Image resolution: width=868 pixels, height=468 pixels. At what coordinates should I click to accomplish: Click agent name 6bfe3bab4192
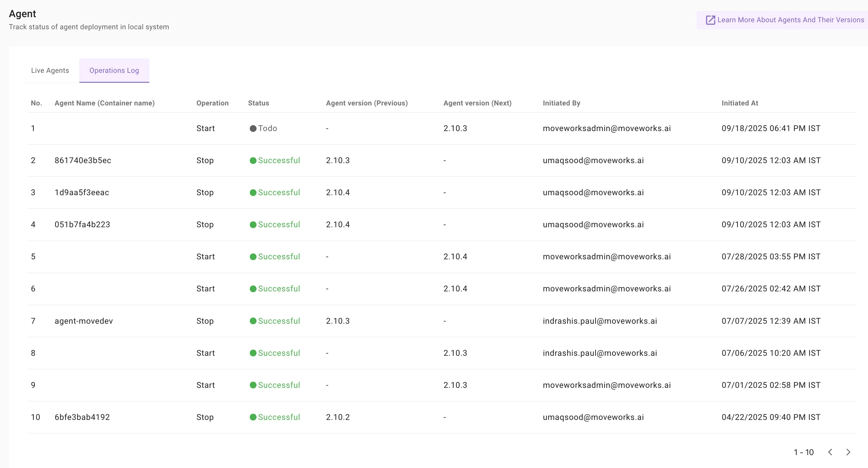[x=82, y=417]
